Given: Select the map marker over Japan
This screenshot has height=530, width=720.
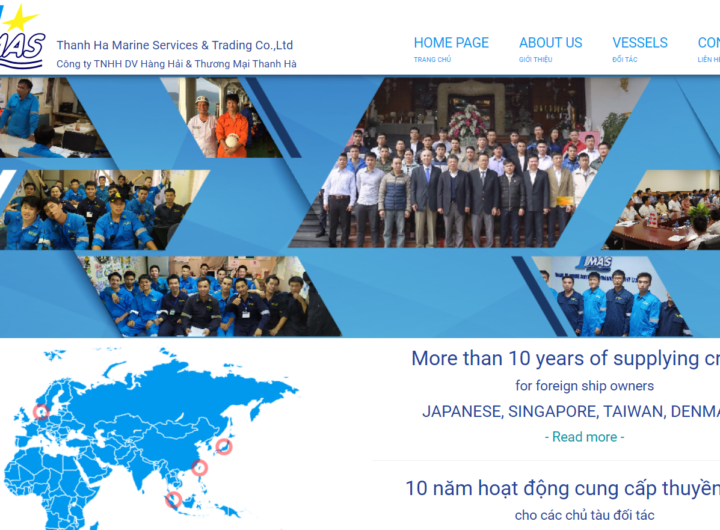Looking at the screenshot, I should tap(224, 446).
